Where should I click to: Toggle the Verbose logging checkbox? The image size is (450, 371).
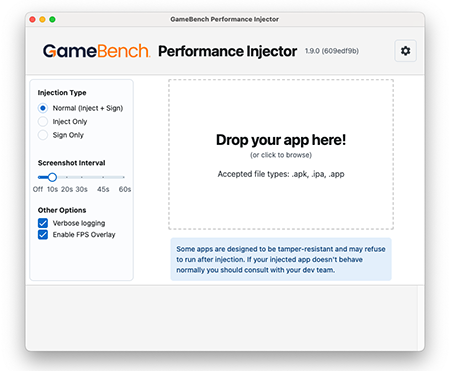tap(43, 223)
